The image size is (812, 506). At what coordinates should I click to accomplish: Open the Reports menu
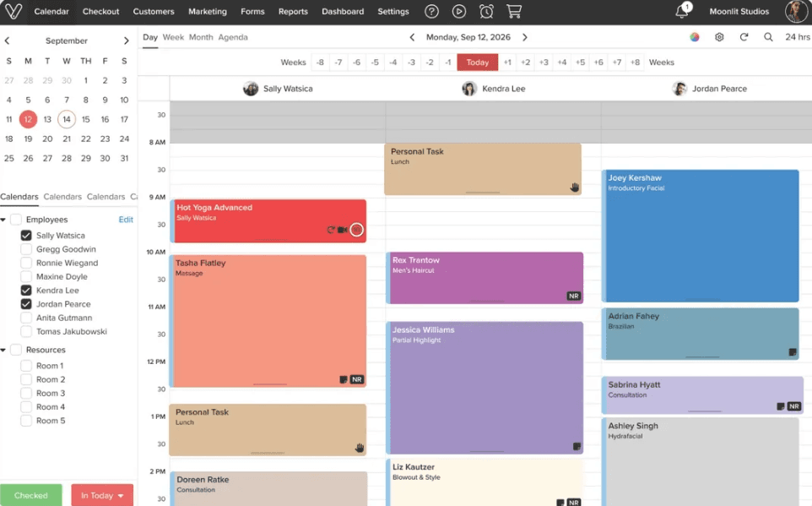pyautogui.click(x=293, y=12)
